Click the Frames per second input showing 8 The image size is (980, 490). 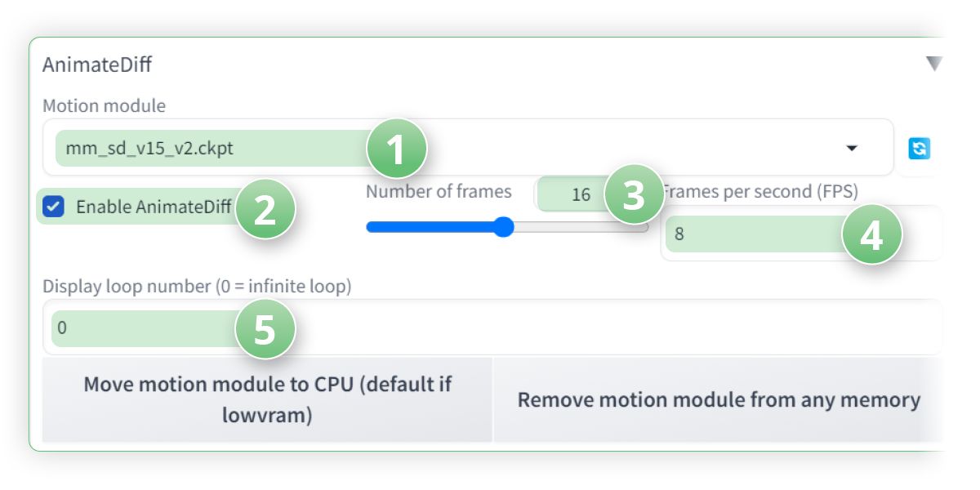click(x=735, y=233)
